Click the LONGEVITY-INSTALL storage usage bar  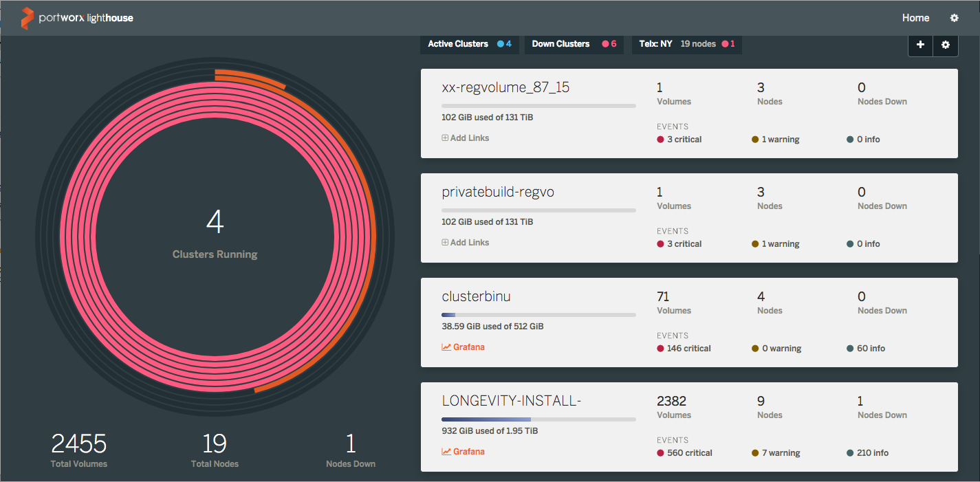538,419
